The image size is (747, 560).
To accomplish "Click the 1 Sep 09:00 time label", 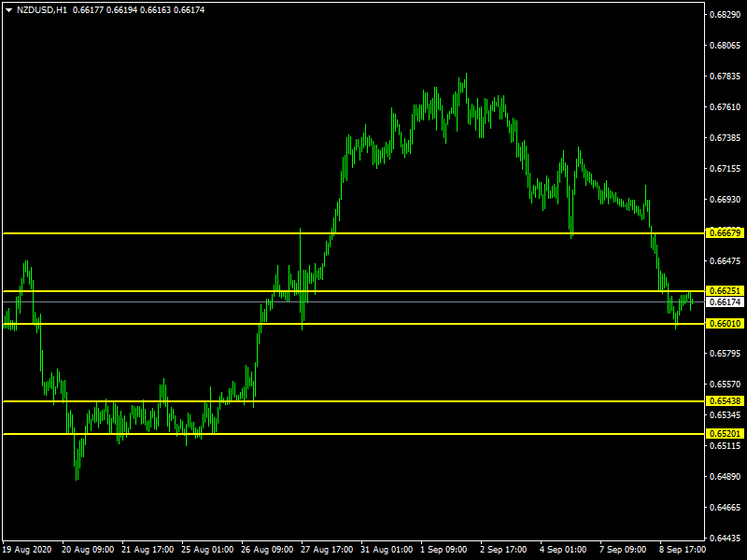I will (444, 550).
